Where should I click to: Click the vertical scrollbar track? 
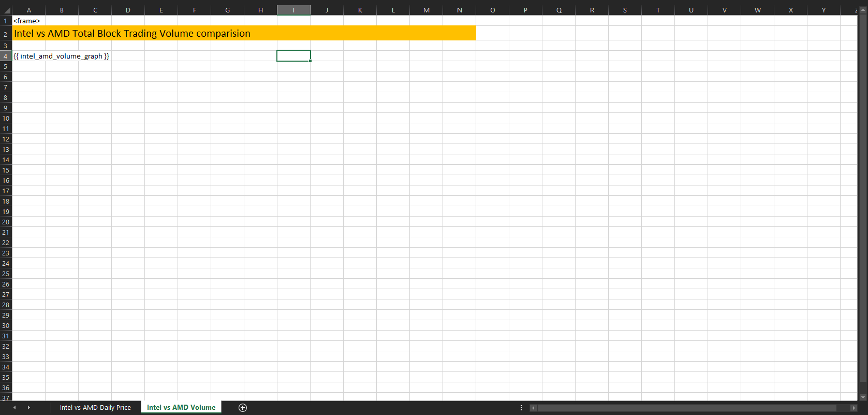click(863, 202)
